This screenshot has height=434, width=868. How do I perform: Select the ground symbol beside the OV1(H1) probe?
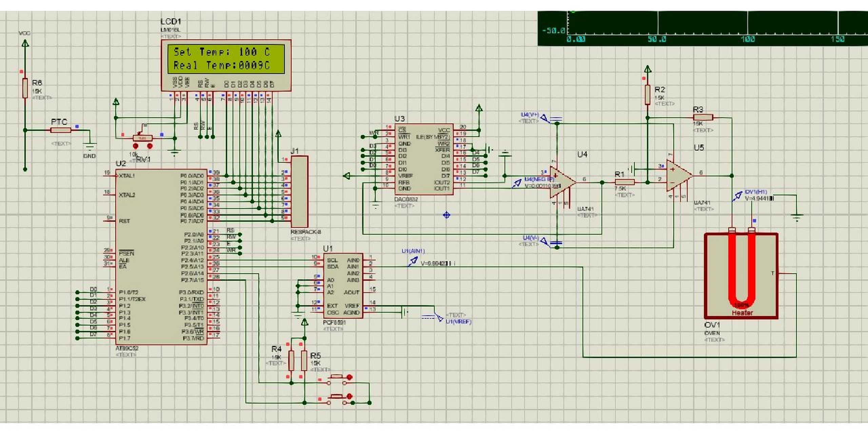pyautogui.click(x=796, y=217)
